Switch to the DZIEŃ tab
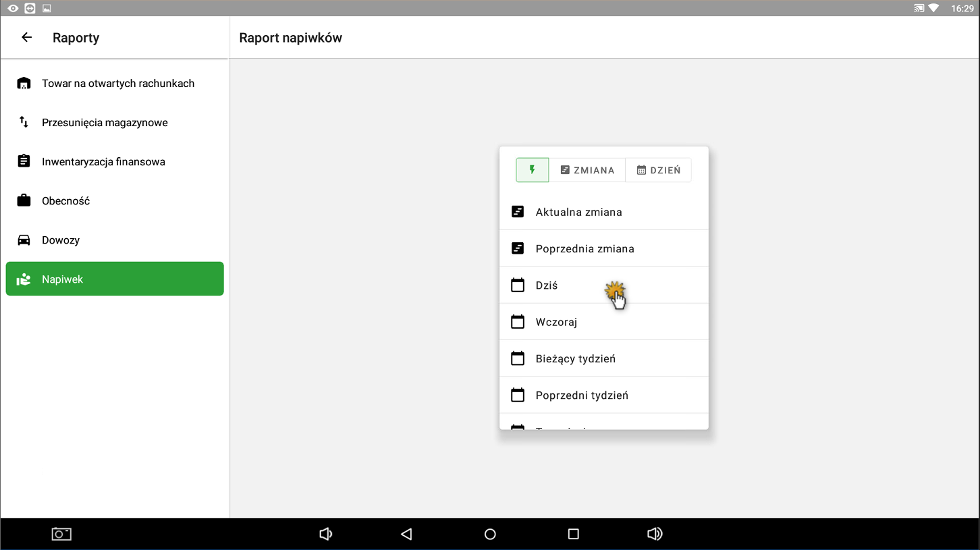980x550 pixels. [x=659, y=170]
